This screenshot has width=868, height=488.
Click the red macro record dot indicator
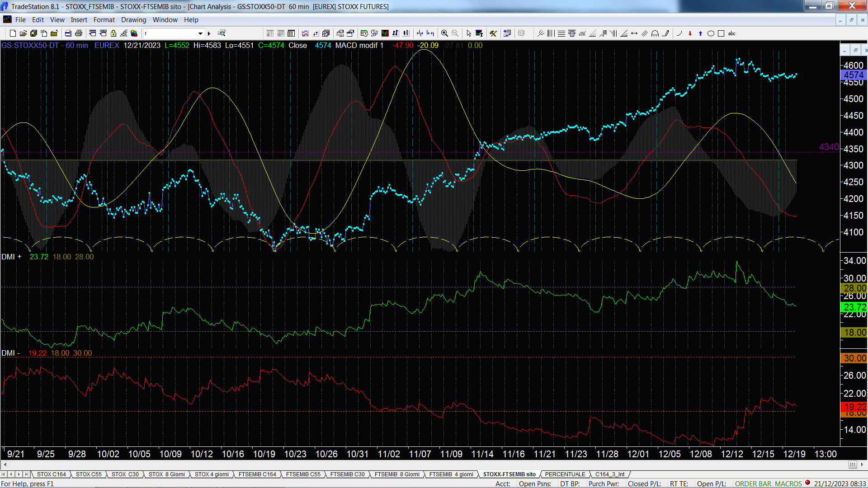click(x=807, y=483)
